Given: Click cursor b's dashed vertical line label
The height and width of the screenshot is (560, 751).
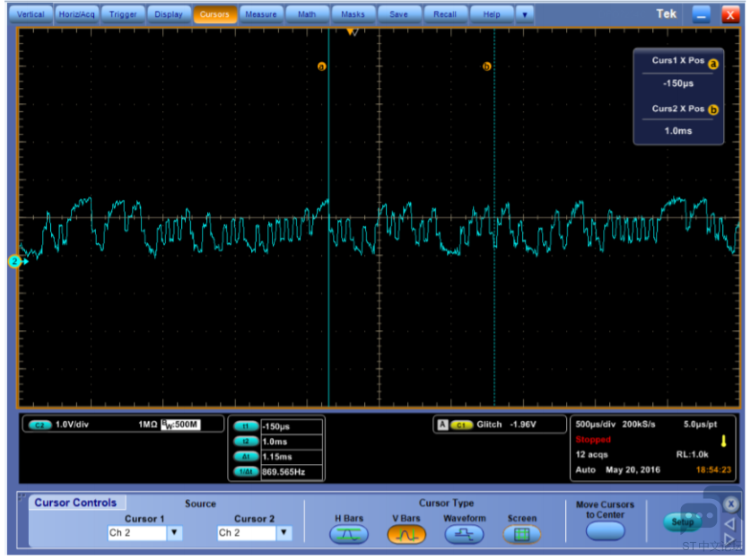Looking at the screenshot, I should click(487, 66).
